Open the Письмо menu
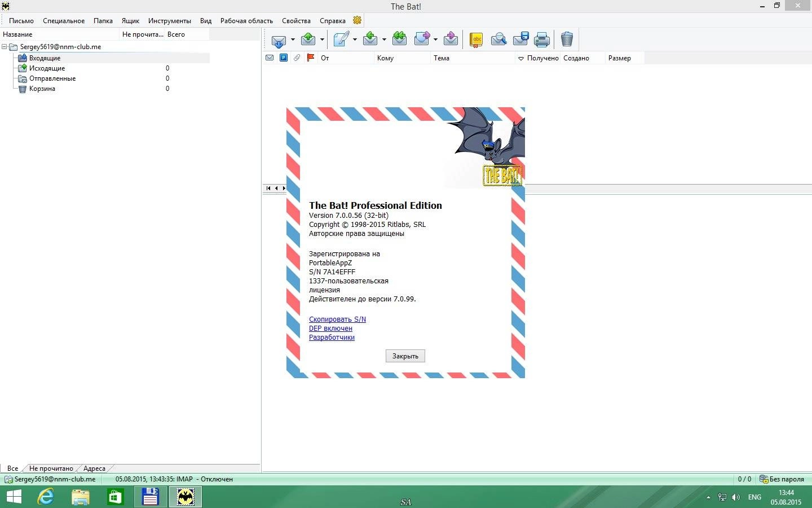This screenshot has width=812, height=508. pos(21,21)
